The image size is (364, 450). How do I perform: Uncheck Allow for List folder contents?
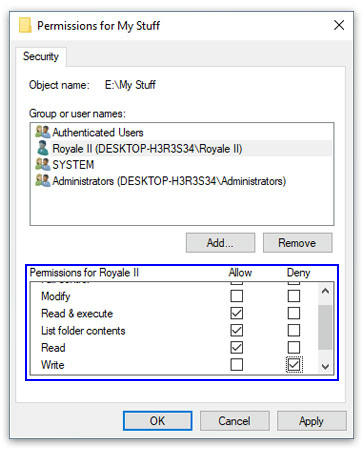click(237, 330)
